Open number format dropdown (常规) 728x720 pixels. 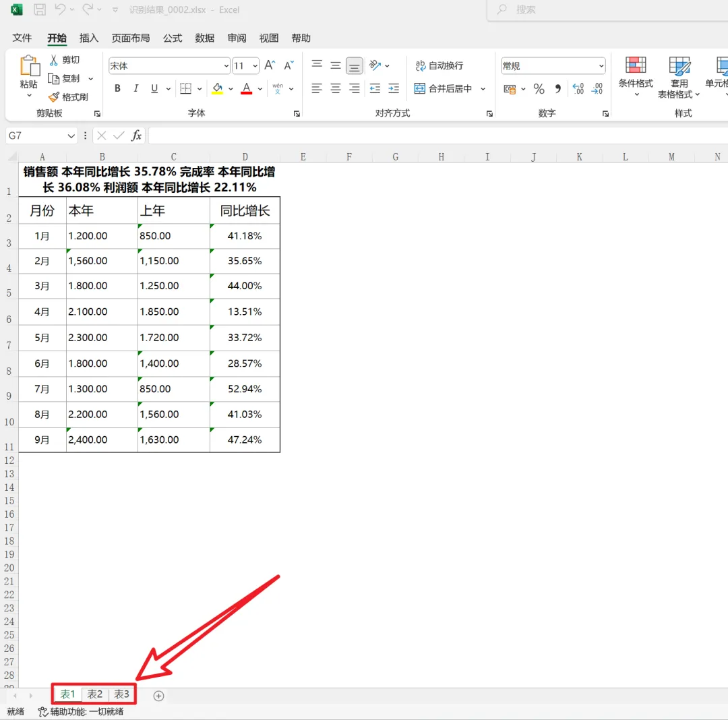click(x=601, y=66)
